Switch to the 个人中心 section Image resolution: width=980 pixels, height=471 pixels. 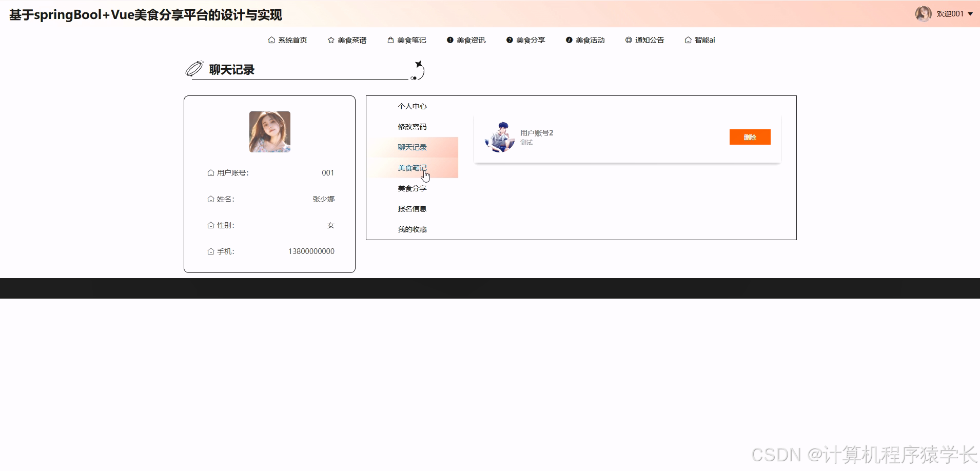coord(411,106)
